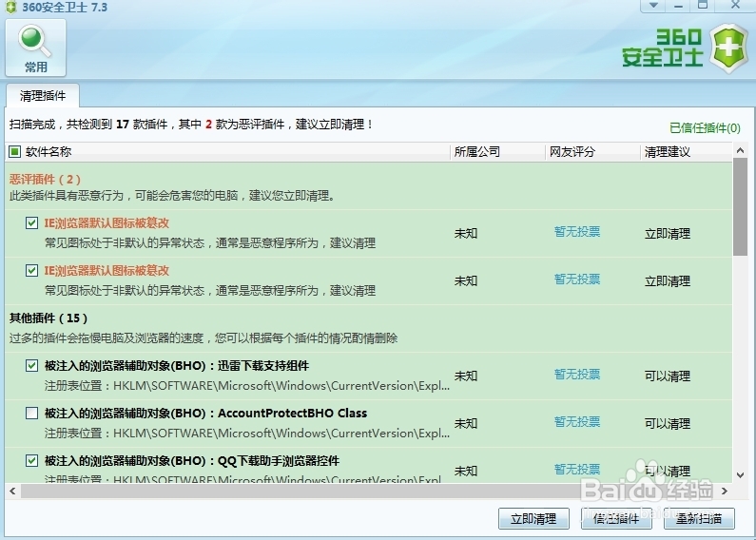Sort by 清理建议 column header

pos(686,152)
